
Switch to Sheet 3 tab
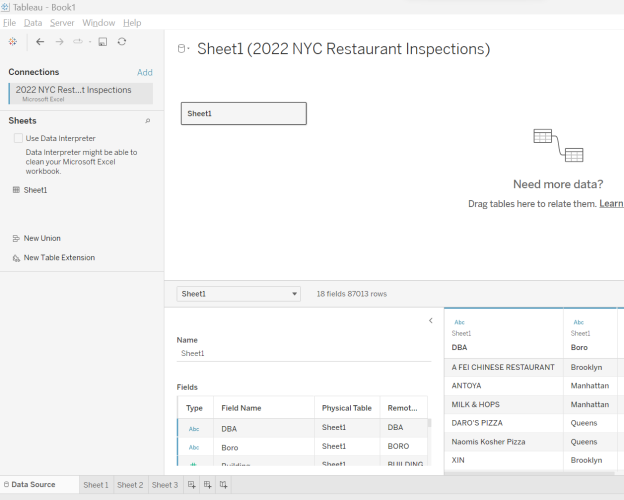coord(165,485)
